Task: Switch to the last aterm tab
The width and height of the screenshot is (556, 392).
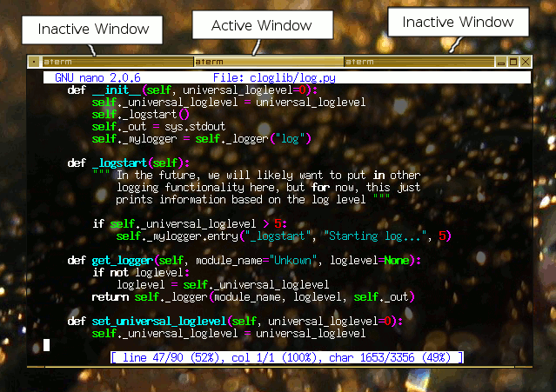Action: coord(419,62)
